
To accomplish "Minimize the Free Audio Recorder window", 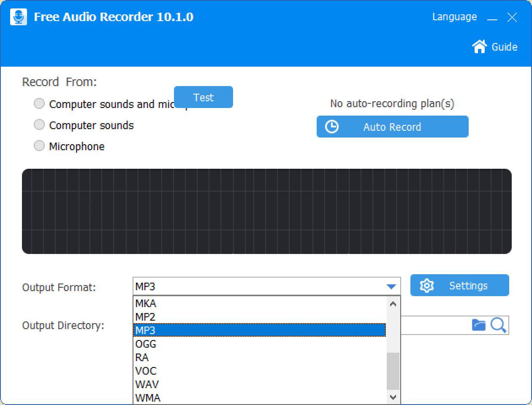I will click(x=492, y=18).
